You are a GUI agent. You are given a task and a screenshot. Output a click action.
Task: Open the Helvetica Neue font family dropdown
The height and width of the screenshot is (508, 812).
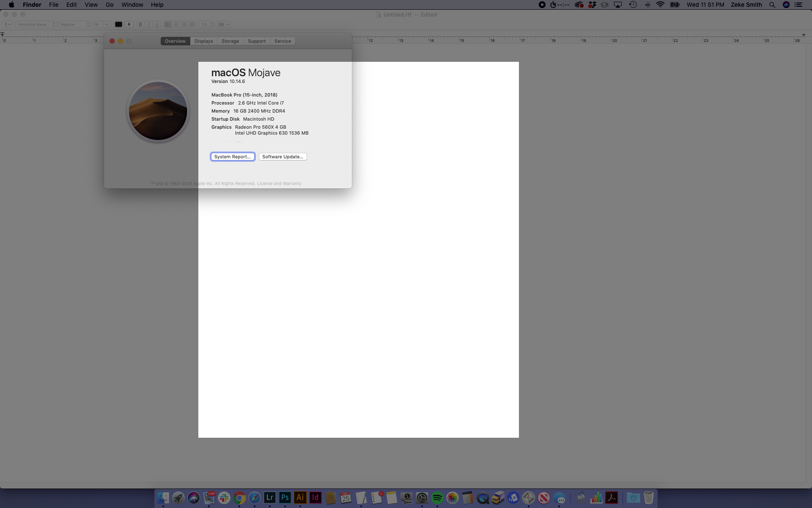tap(36, 25)
